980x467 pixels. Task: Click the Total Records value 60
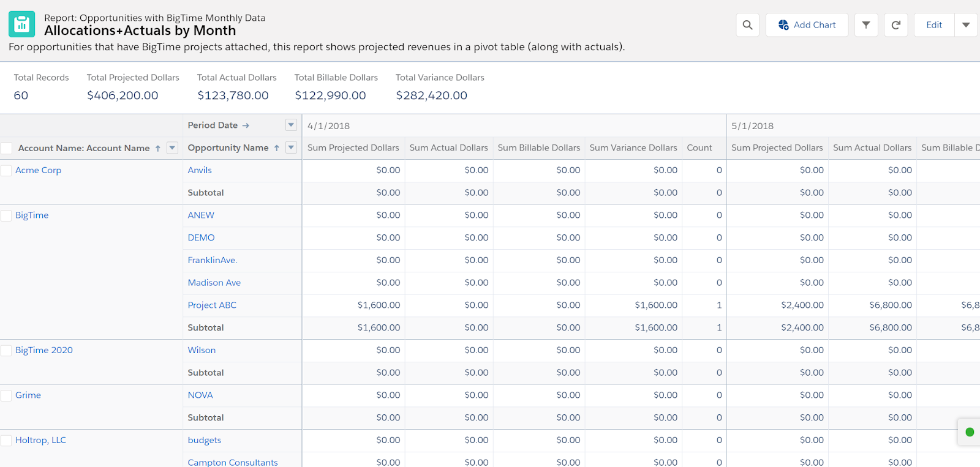point(21,95)
